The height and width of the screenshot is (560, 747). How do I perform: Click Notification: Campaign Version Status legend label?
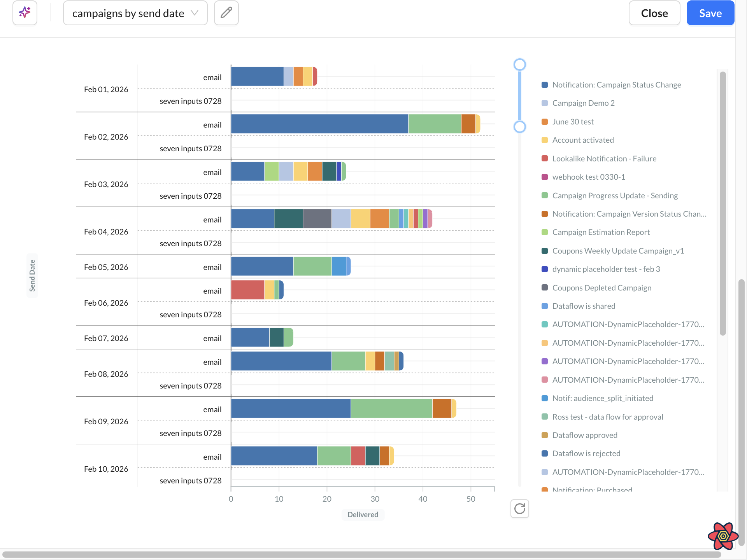[x=630, y=214]
